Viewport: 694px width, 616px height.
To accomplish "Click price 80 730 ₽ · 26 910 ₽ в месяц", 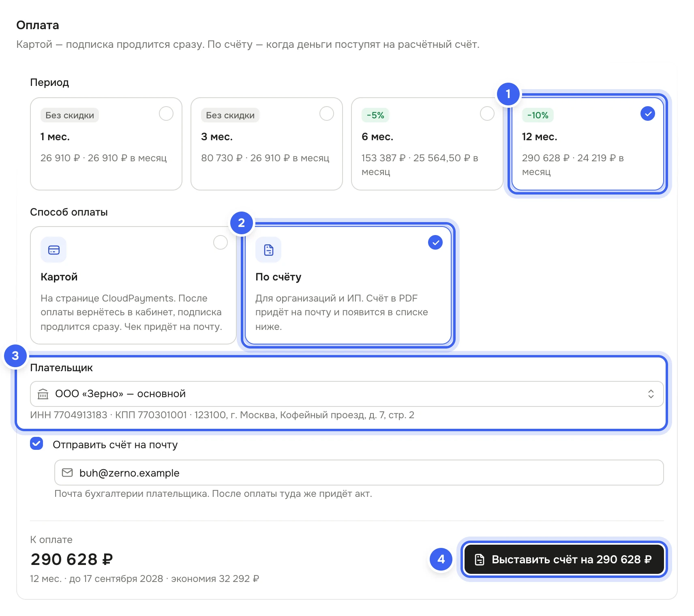I will pyautogui.click(x=265, y=158).
